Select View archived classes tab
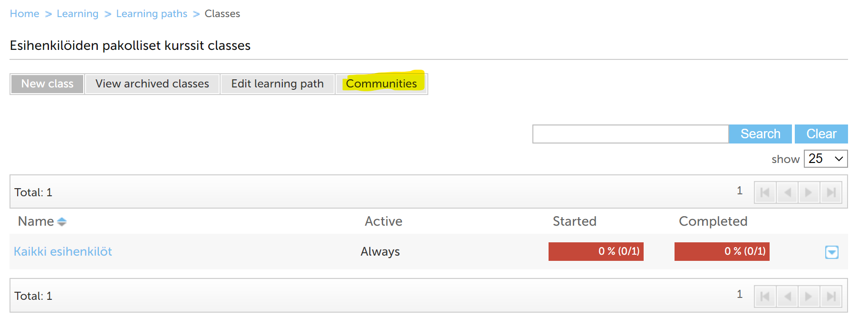The width and height of the screenshot is (868, 325). 152,84
